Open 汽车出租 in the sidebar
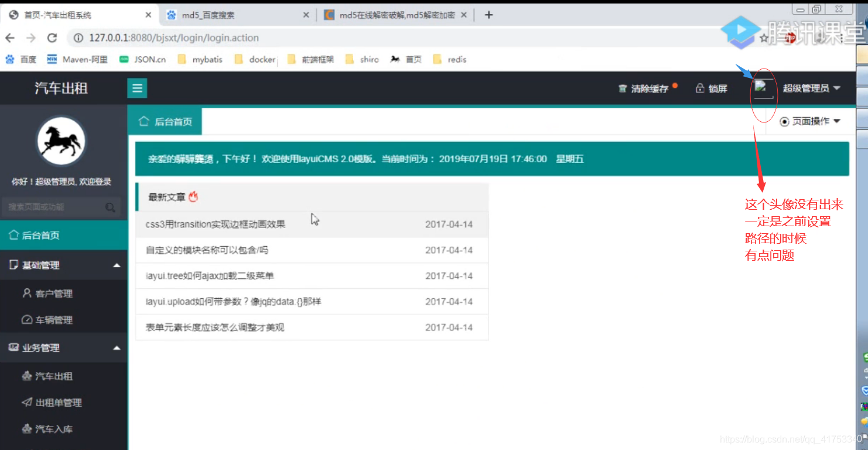868x450 pixels. [x=63, y=376]
